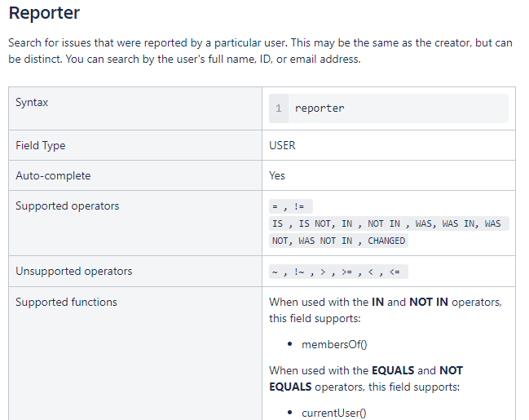Click the CHANGED operator text
This screenshot has height=420, width=529.
click(x=386, y=241)
